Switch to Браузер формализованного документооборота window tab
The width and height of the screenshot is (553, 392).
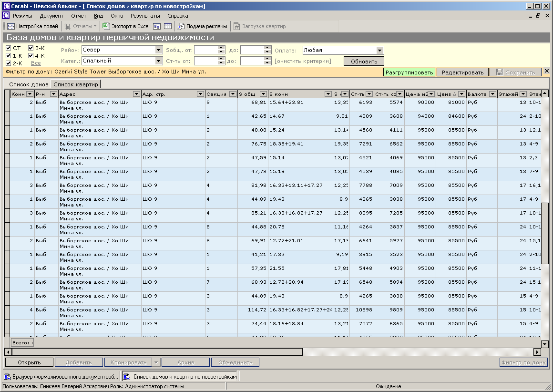[61, 377]
